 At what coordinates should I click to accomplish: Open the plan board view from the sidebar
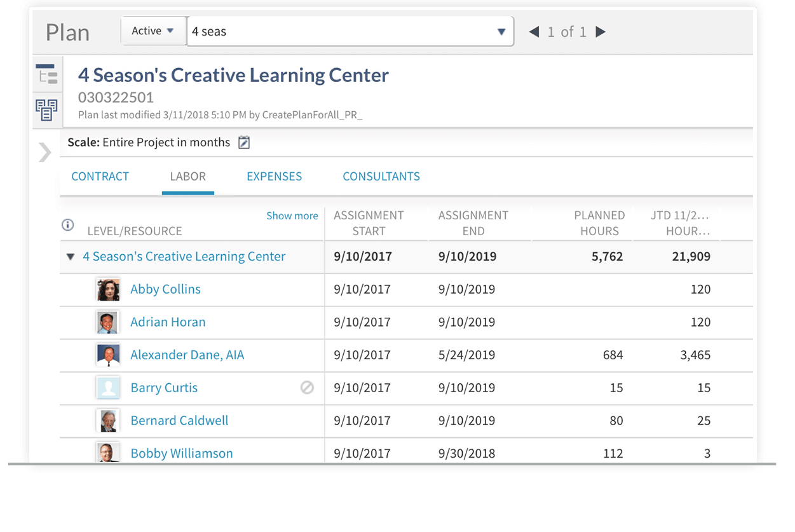(x=47, y=109)
